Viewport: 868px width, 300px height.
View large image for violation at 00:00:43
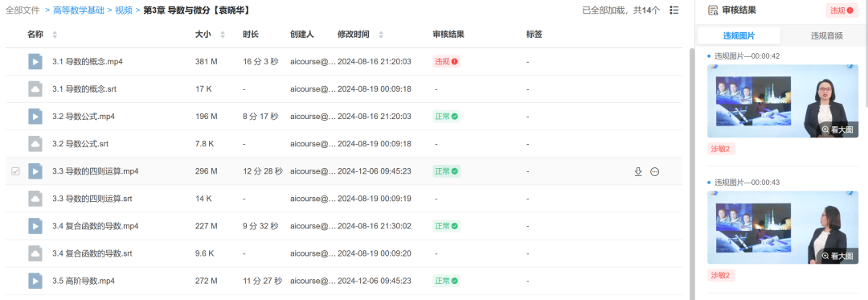pyautogui.click(x=837, y=256)
